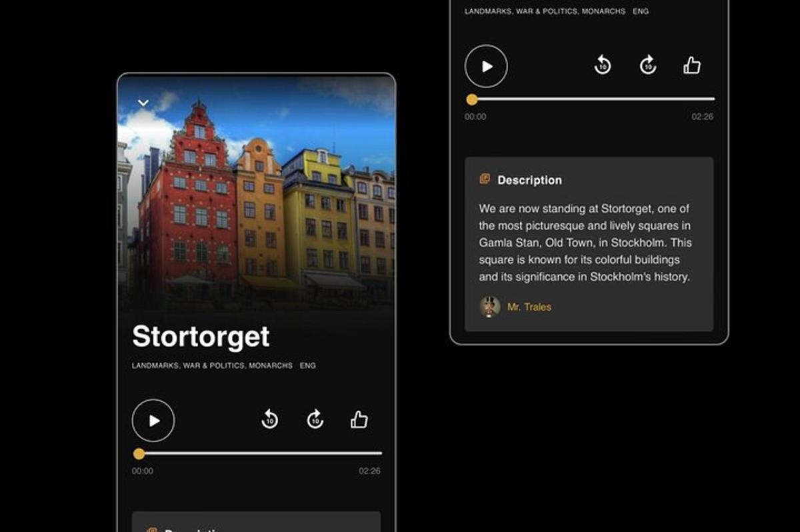800x532 pixels.
Task: Like the track on the left phone
Action: 359,419
